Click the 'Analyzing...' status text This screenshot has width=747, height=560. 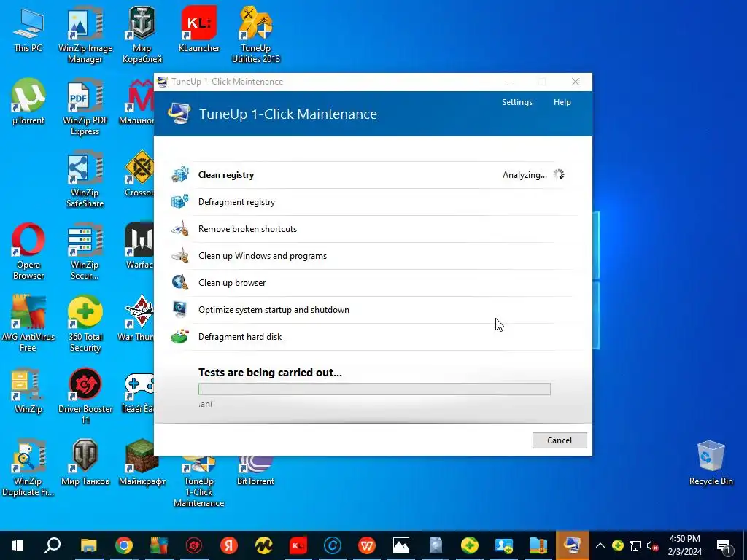pos(525,175)
